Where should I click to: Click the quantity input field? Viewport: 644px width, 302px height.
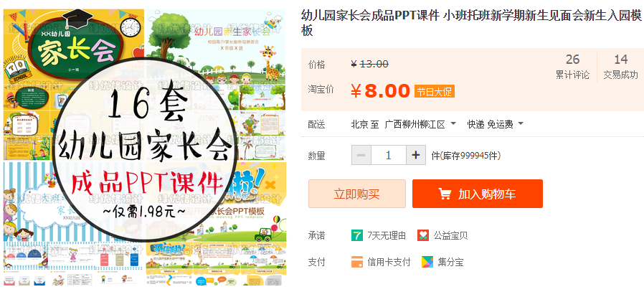point(389,156)
